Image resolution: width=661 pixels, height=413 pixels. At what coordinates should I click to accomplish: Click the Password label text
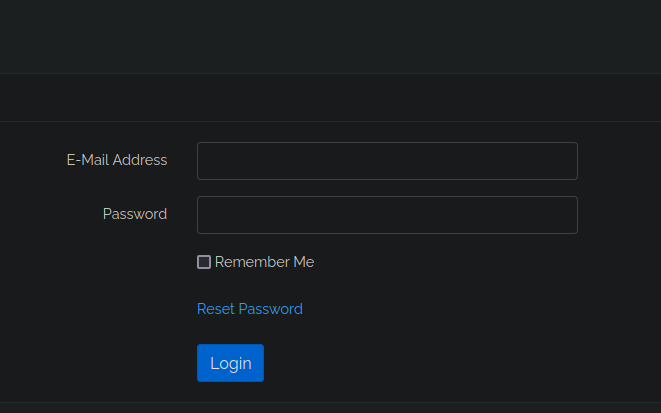click(x=135, y=214)
